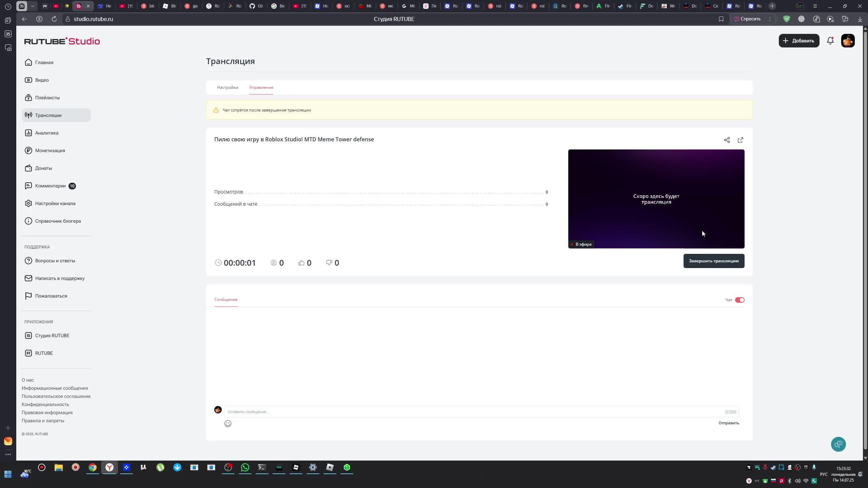Select the Сообщения tab
Screen dimensions: 868x488
pos(226,300)
